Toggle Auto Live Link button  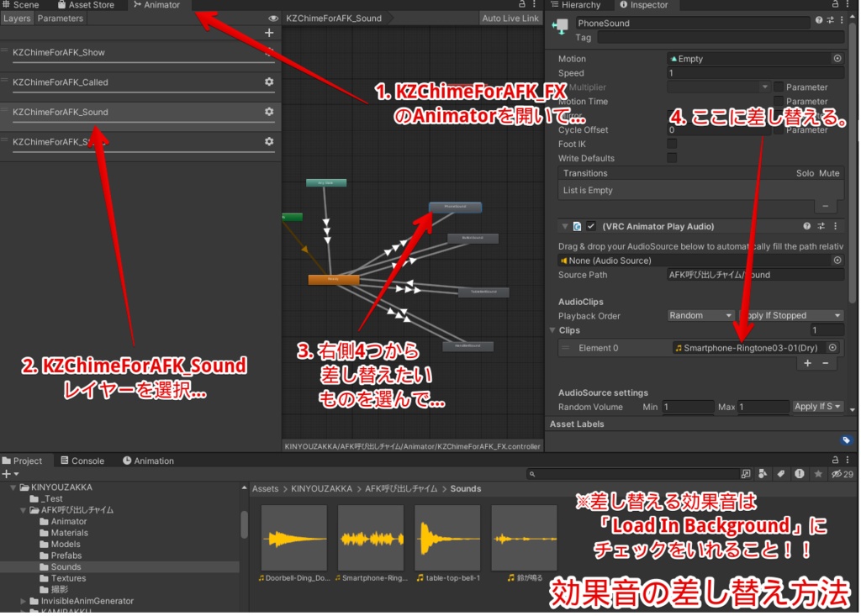pos(510,18)
